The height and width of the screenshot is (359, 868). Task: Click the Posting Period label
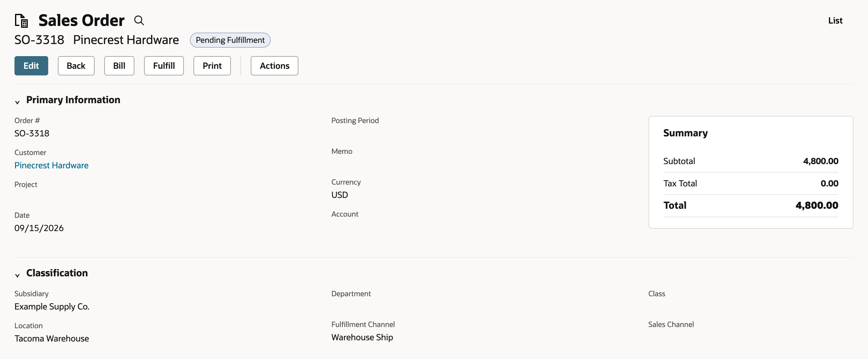(x=355, y=120)
